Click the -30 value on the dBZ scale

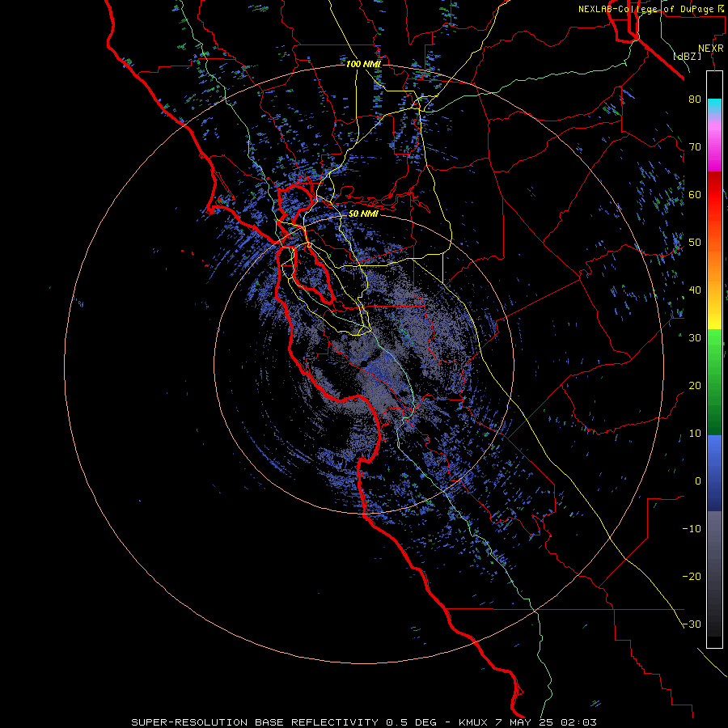pos(692,624)
